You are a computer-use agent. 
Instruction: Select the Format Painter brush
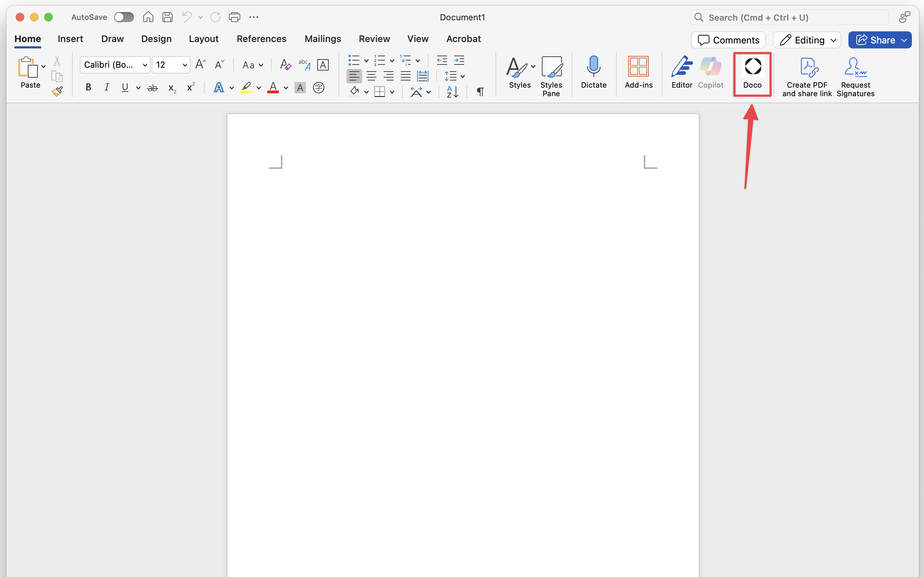57,92
